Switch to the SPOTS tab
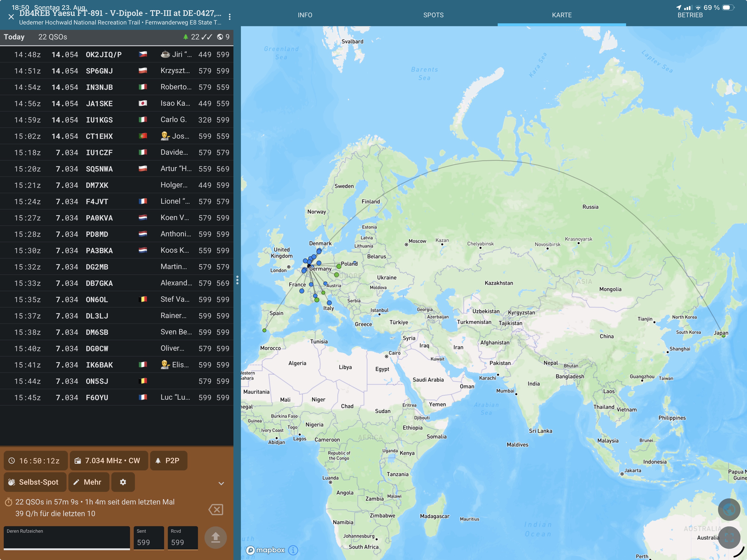747x560 pixels. point(433,15)
